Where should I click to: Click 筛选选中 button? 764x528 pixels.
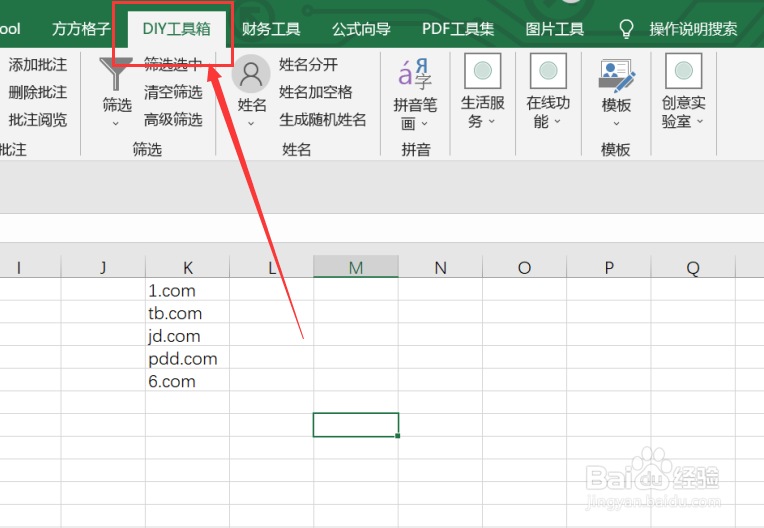pyautogui.click(x=173, y=64)
